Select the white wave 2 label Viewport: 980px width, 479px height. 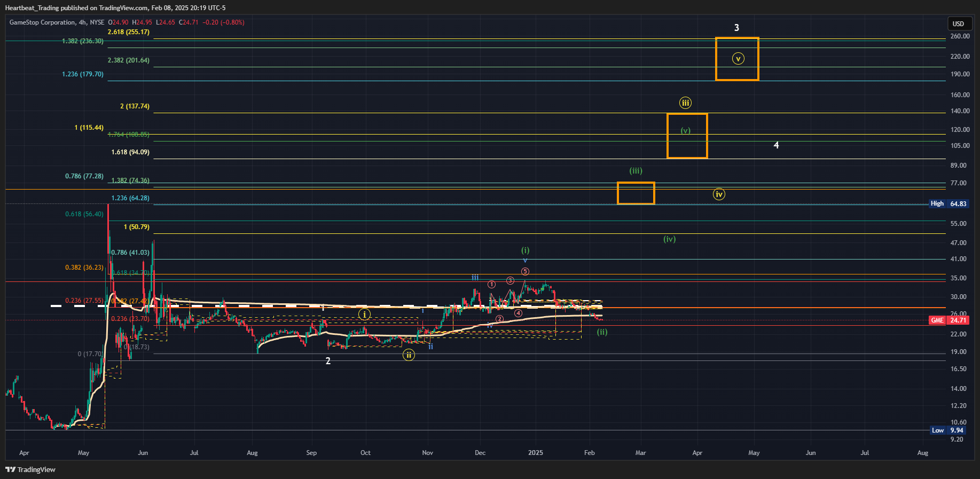(x=328, y=361)
